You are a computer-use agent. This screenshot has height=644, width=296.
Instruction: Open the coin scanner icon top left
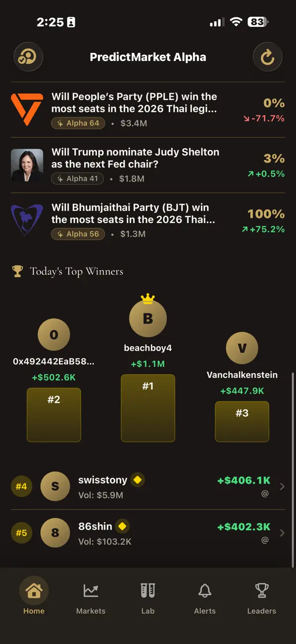(28, 57)
